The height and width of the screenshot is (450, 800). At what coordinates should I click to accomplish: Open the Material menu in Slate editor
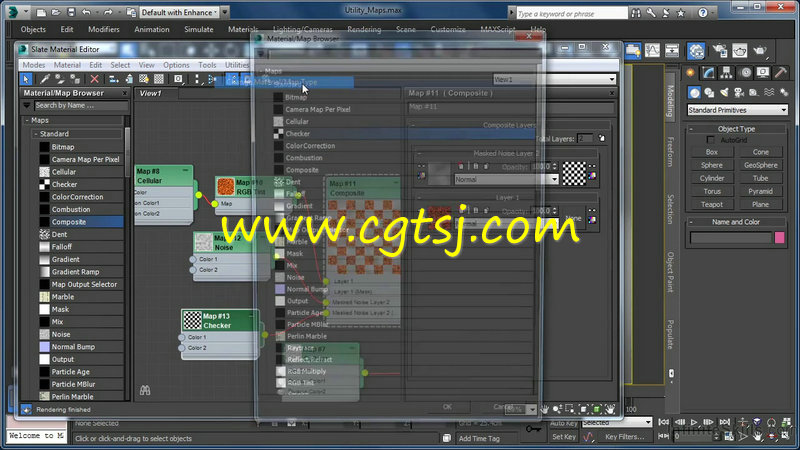click(x=67, y=65)
